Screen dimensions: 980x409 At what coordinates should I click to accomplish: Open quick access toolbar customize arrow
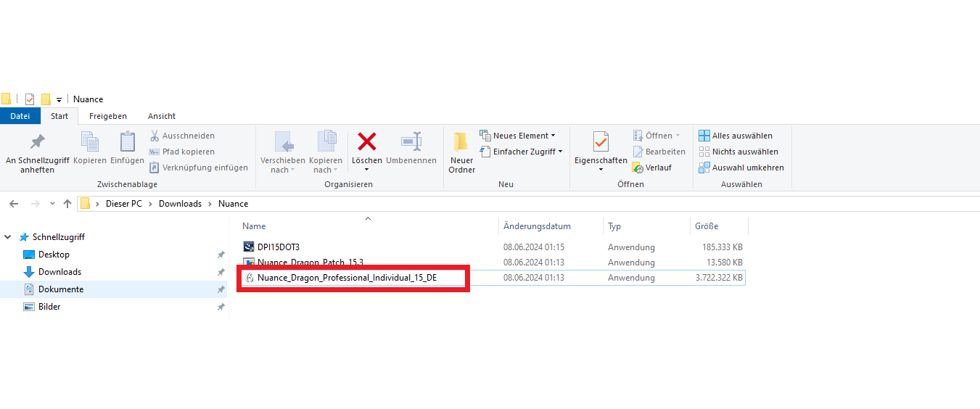point(59,100)
